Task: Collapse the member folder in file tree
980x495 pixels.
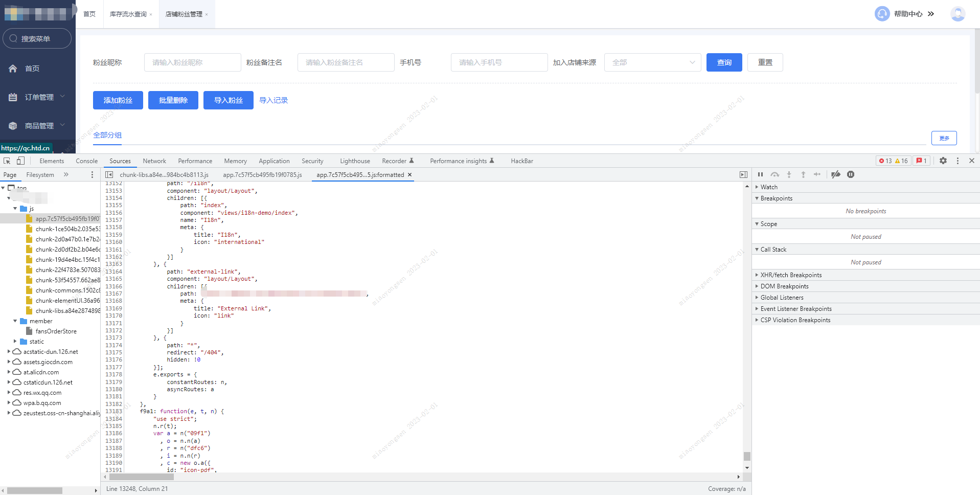Action: (15, 321)
